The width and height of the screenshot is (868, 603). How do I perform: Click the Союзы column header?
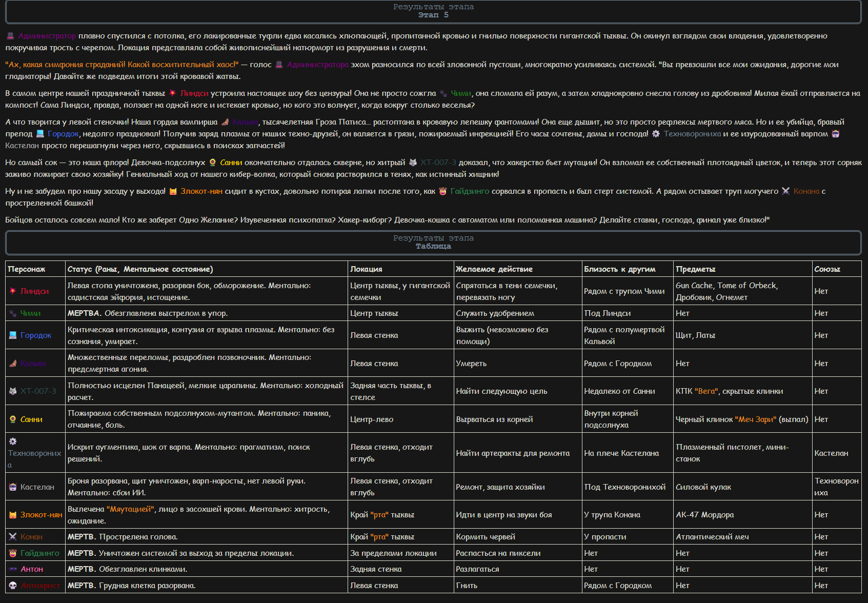pos(827,269)
